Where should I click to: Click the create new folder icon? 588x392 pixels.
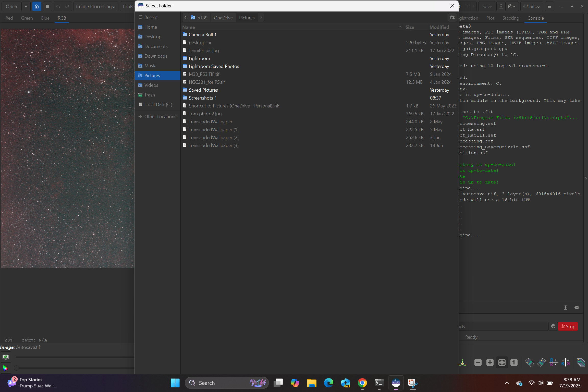pos(452,18)
